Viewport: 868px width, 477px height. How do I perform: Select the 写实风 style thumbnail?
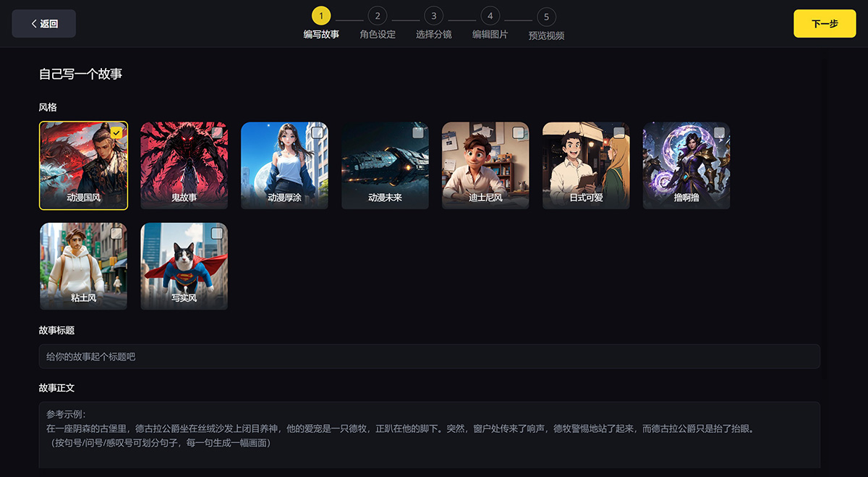point(184,266)
